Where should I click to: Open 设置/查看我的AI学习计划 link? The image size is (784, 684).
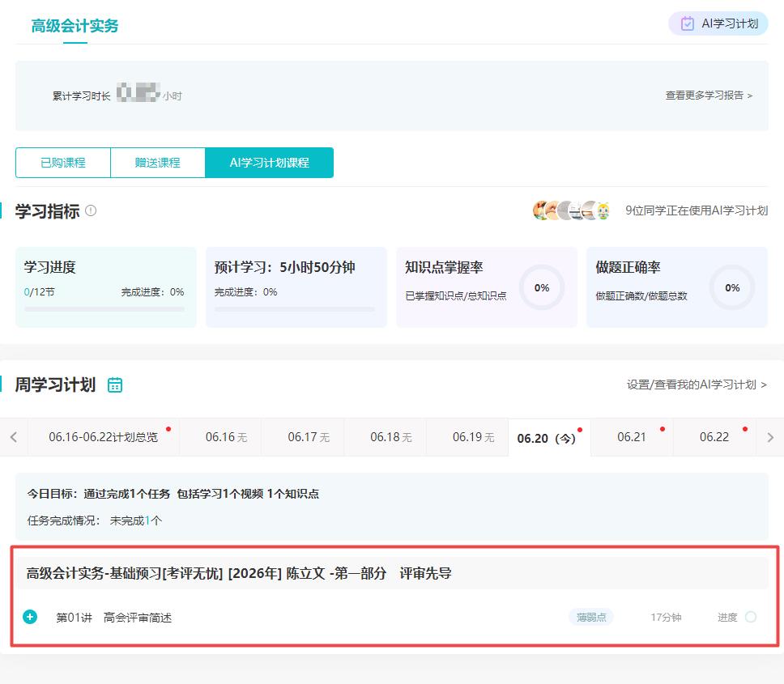[x=697, y=384]
